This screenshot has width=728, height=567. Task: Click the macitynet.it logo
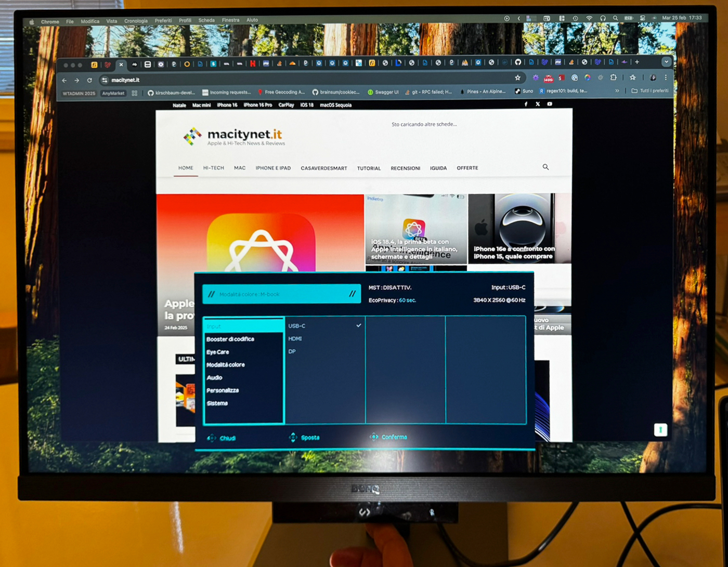(234, 136)
